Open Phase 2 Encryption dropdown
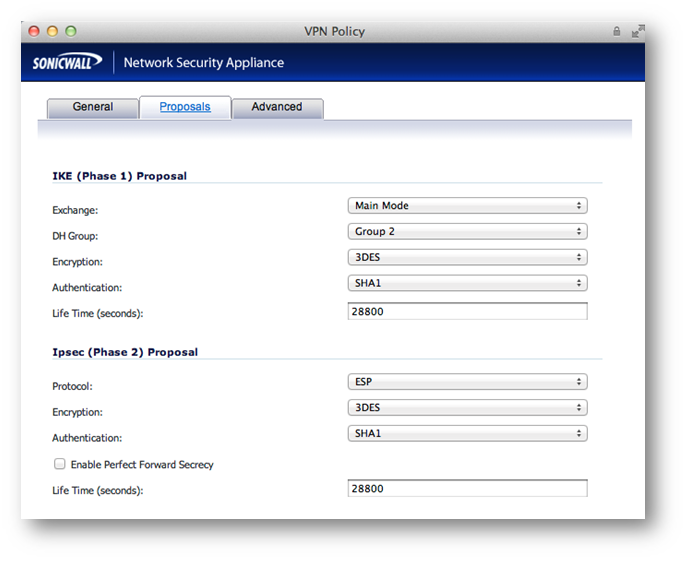Viewport: 687px width, 561px height. (467, 408)
